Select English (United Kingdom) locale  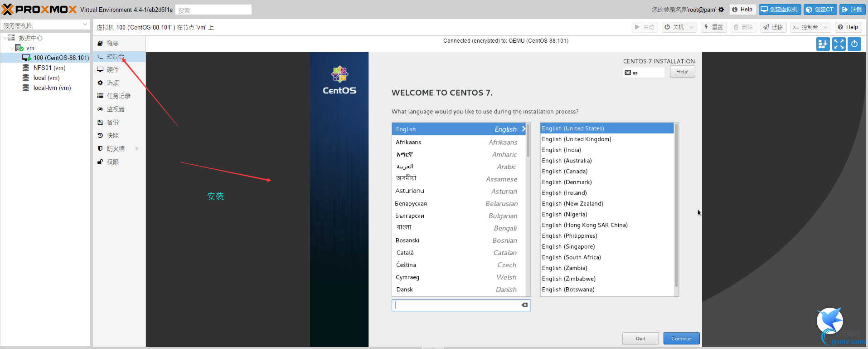pyautogui.click(x=607, y=139)
